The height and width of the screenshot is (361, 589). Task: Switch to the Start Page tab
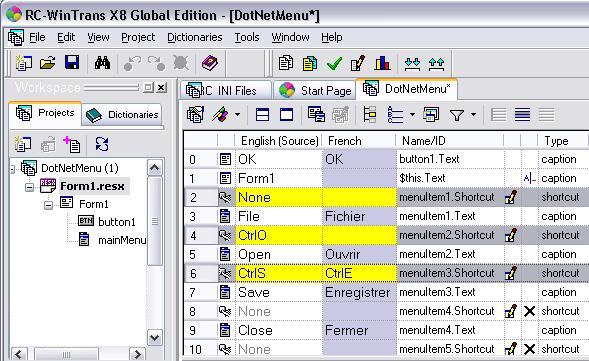315,91
